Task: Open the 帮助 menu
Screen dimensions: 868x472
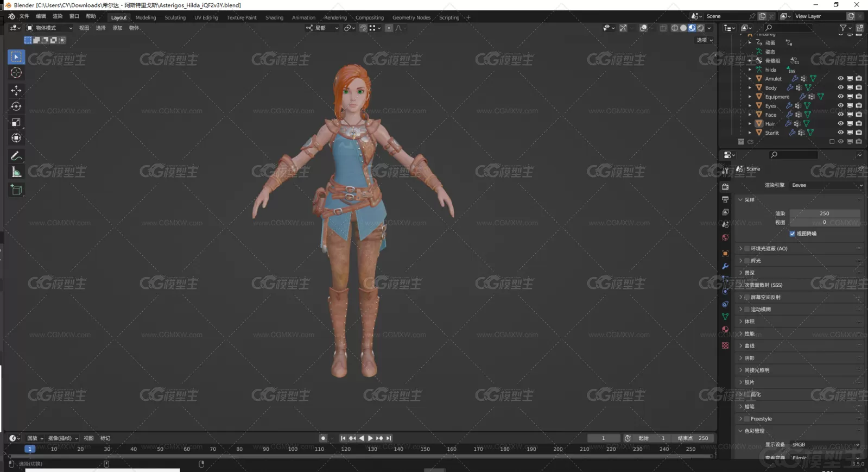Action: coord(91,16)
